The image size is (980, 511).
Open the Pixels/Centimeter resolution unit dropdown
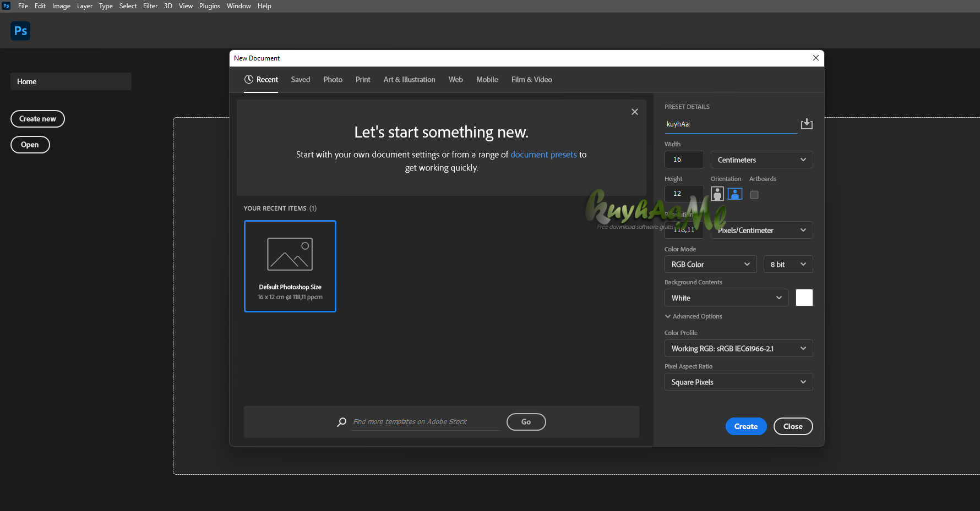point(761,230)
